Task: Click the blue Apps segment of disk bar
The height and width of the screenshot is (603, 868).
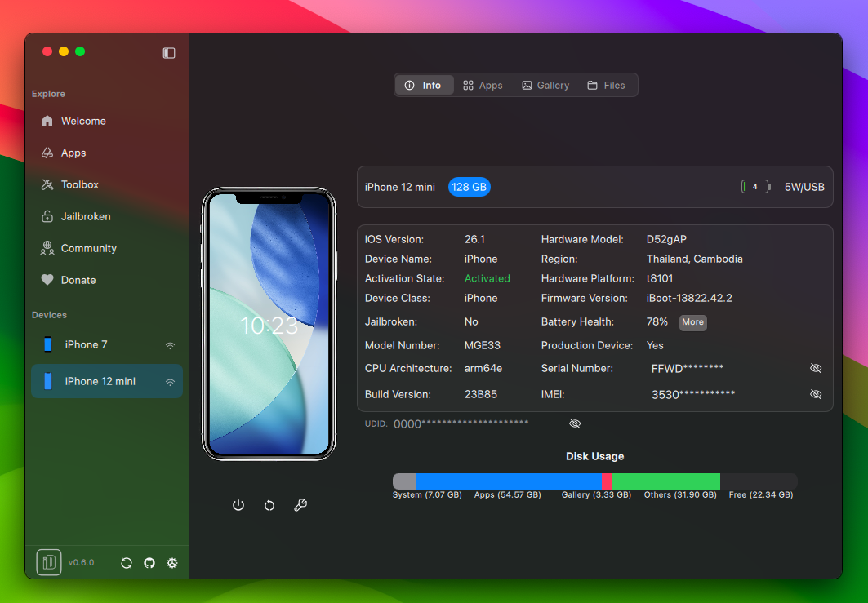Action: click(510, 481)
